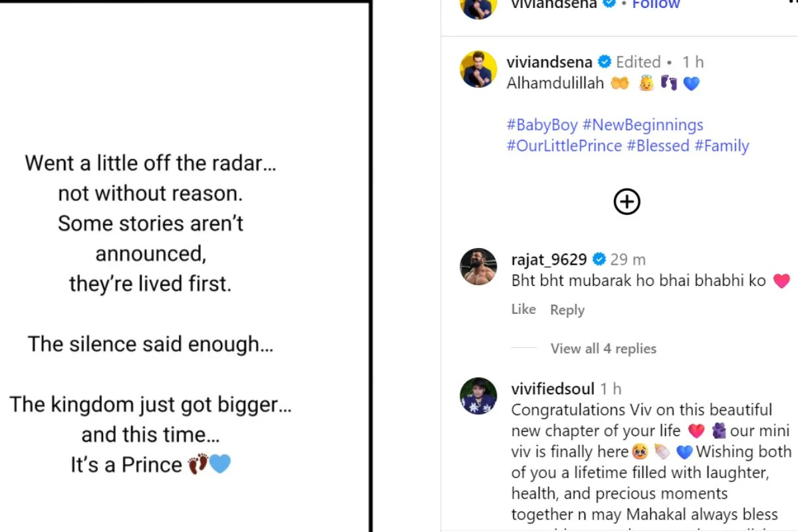Click the rajat_9629 username

coord(549,259)
